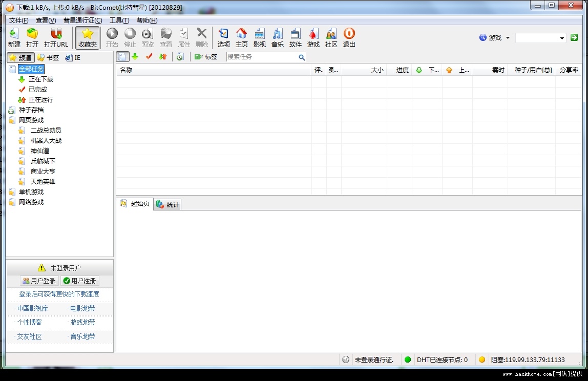This screenshot has height=381, width=588.
Task: Click the 用户登录 login button
Action: click(x=39, y=281)
